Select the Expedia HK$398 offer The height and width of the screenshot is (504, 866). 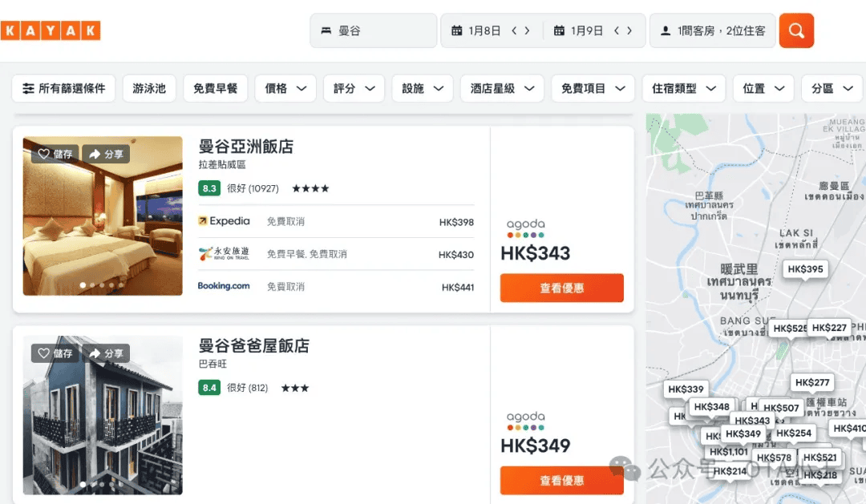336,221
